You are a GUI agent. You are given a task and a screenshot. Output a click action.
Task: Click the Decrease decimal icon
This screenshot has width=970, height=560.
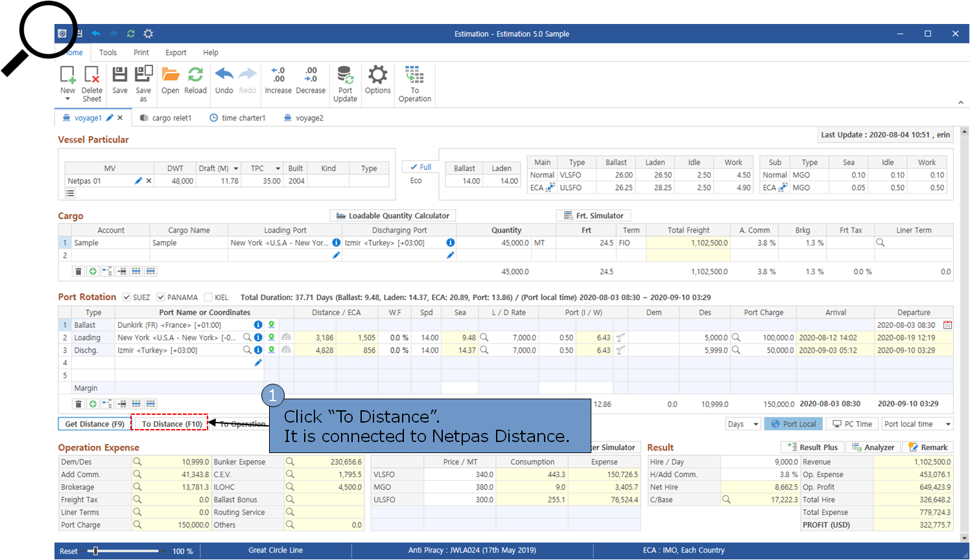tap(311, 74)
